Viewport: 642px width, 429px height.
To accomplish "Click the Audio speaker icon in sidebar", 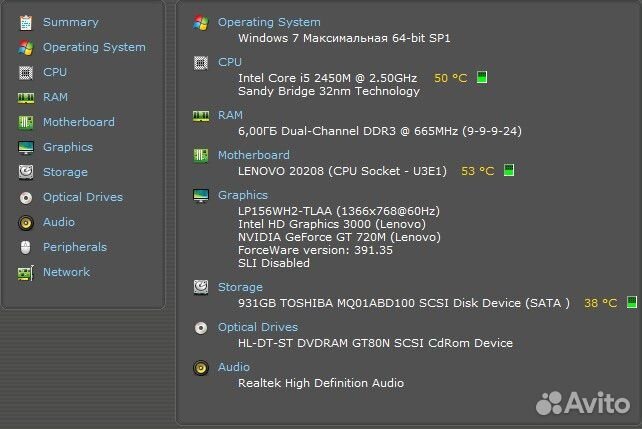I will (x=26, y=223).
